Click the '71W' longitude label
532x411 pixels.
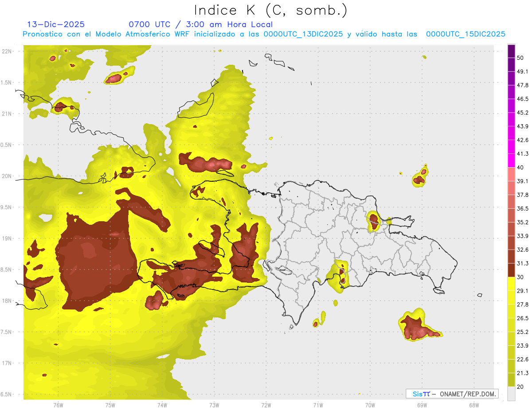pos(318,405)
